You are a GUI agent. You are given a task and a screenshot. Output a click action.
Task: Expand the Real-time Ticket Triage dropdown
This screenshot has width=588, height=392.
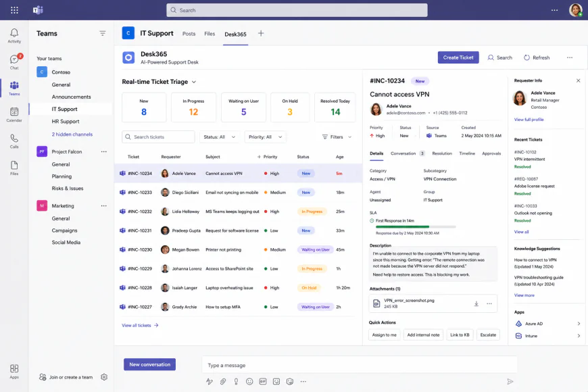[x=194, y=82]
